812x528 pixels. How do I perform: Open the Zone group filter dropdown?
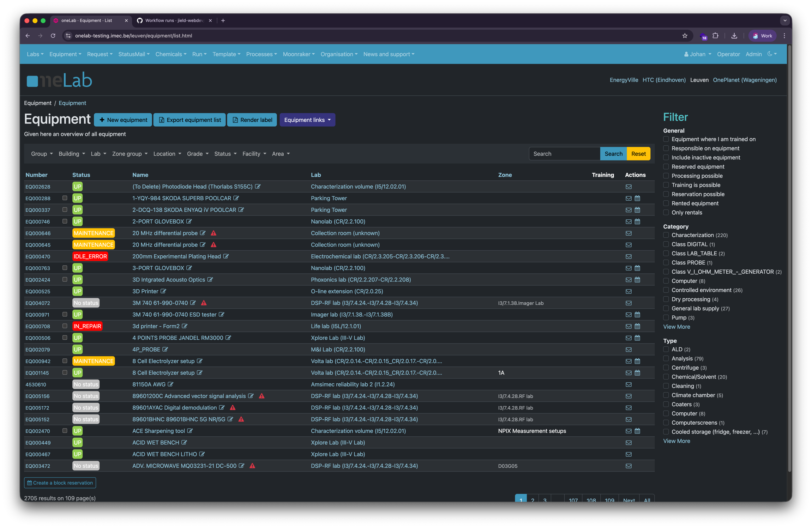coord(129,153)
